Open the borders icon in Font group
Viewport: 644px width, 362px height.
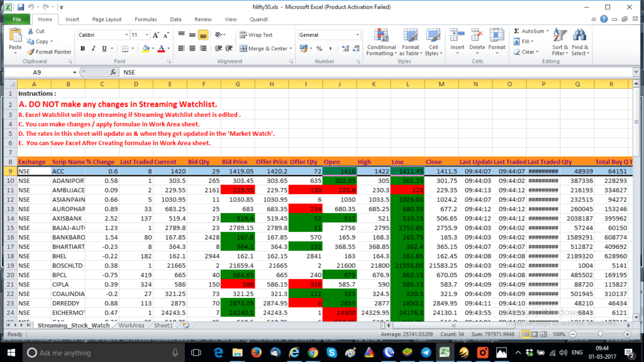(x=125, y=48)
